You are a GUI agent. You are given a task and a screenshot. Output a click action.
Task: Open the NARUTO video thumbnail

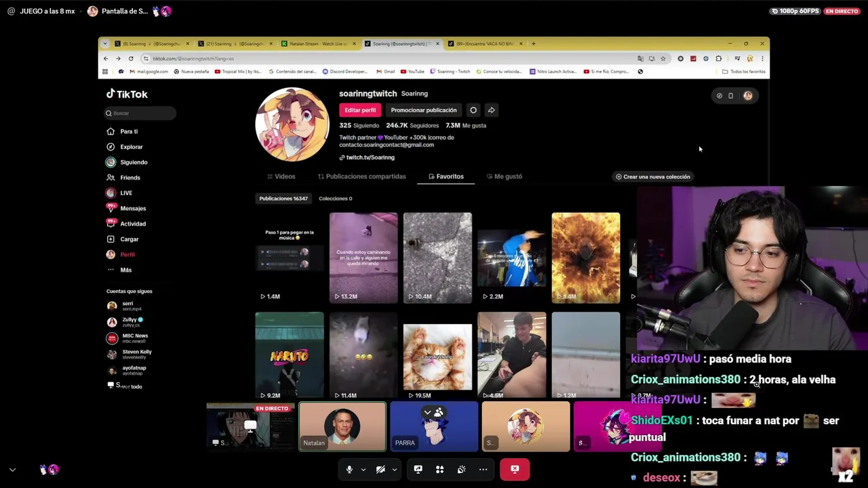coord(290,355)
